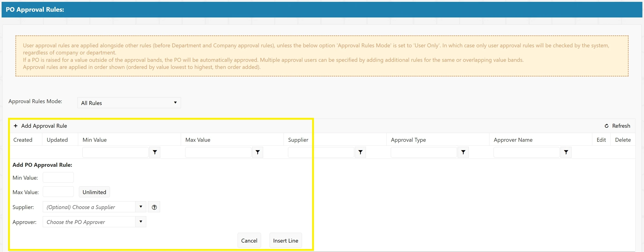Click the Approval Type filter textbox
644x252 pixels.
tap(424, 152)
